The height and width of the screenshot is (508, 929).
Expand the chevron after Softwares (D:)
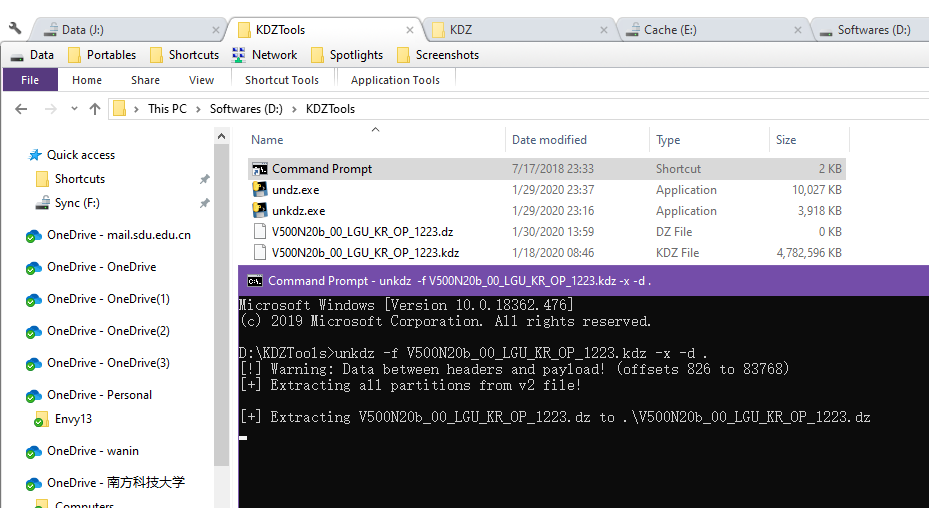click(x=294, y=109)
